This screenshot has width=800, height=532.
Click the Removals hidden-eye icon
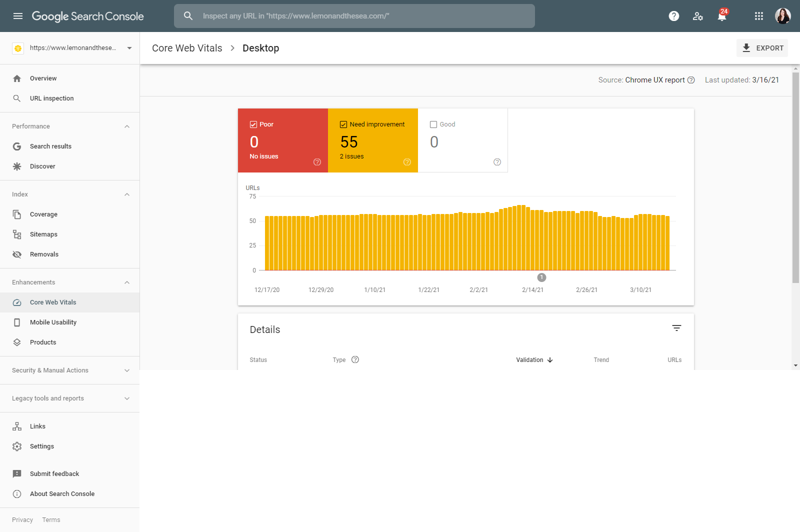(x=17, y=254)
